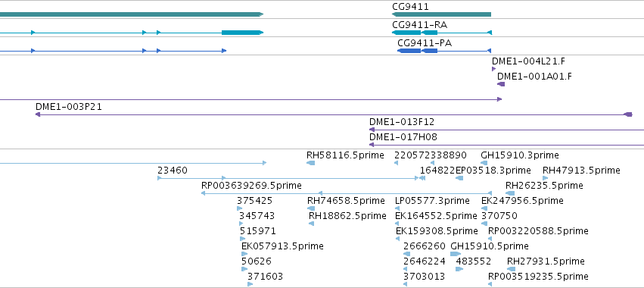Click the GH15910.3prime feature glyph
Screen dimensions: 644x288
coord(484,163)
